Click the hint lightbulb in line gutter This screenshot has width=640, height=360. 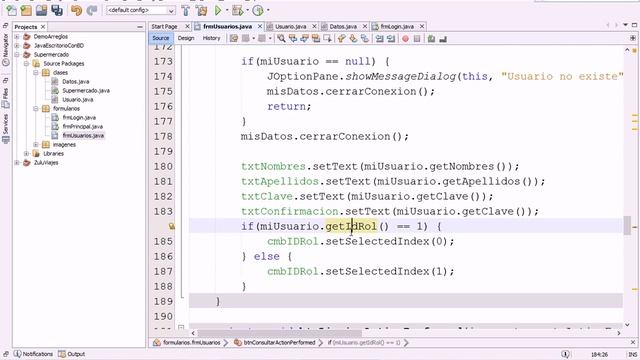(171, 226)
